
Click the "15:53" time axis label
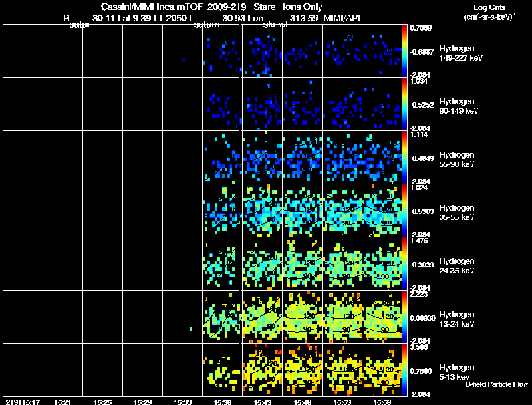tap(342, 402)
